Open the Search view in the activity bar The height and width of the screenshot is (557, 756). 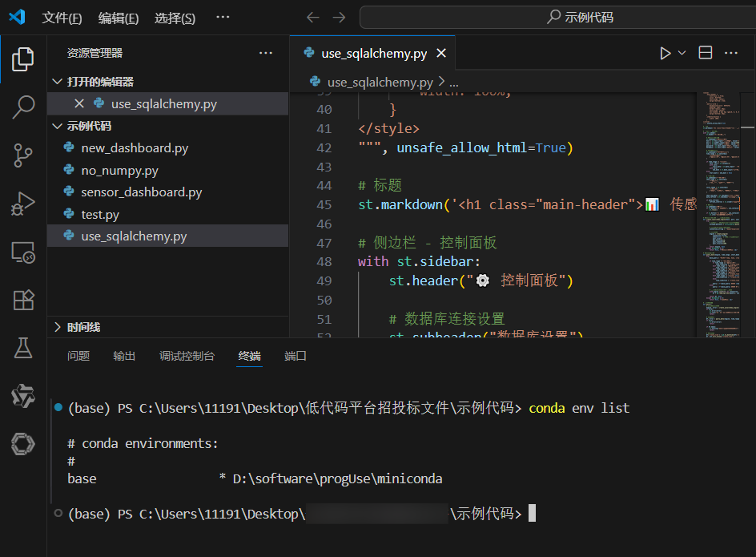[x=22, y=107]
